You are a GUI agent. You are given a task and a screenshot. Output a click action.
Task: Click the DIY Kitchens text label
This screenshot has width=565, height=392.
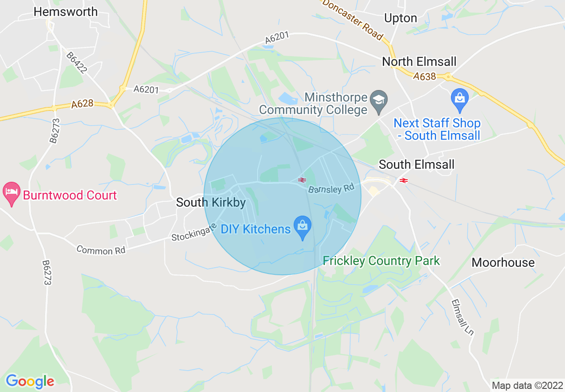coord(256,229)
